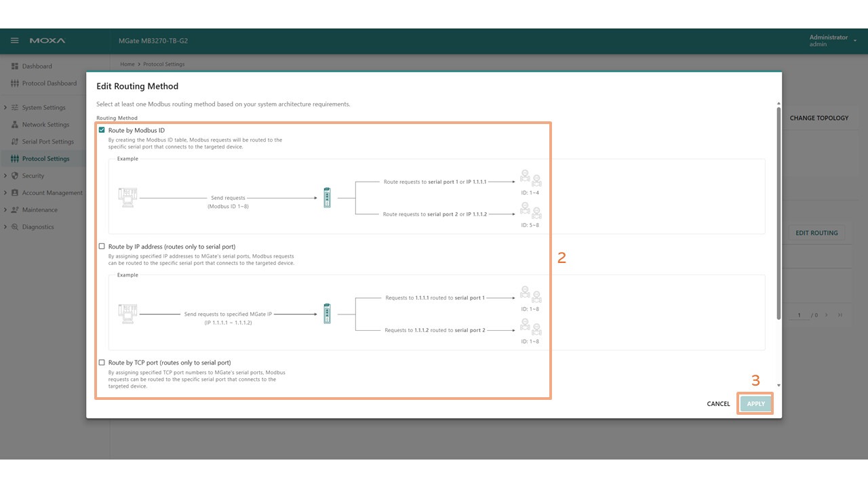The height and width of the screenshot is (488, 868).
Task: Click the Serial Port Settings icon
Action: click(x=15, y=142)
